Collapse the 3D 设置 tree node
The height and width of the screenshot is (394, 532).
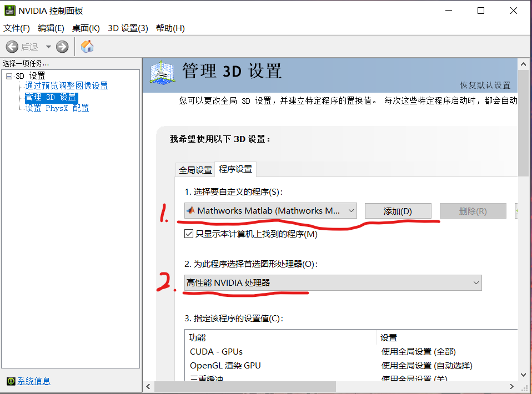coord(9,76)
